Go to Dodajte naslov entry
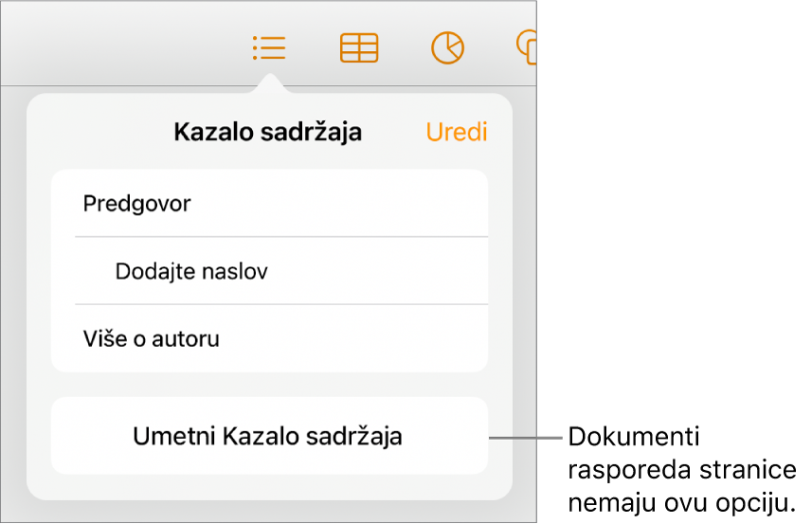812x524 pixels. [269, 271]
